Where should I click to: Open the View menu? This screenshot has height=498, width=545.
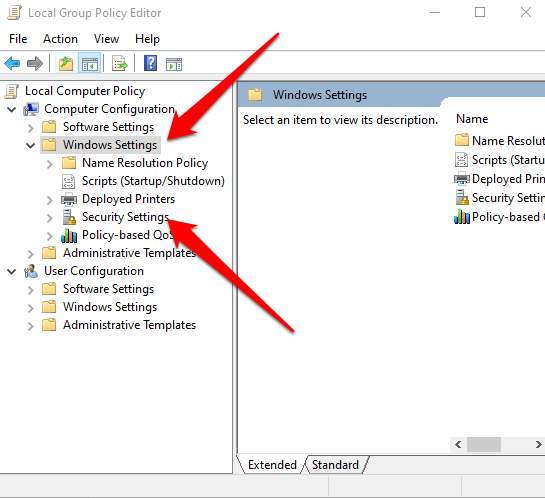[106, 39]
